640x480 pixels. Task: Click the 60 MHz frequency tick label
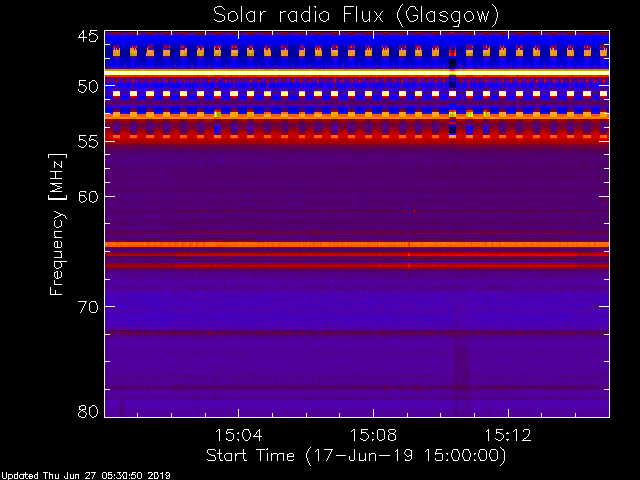click(88, 196)
